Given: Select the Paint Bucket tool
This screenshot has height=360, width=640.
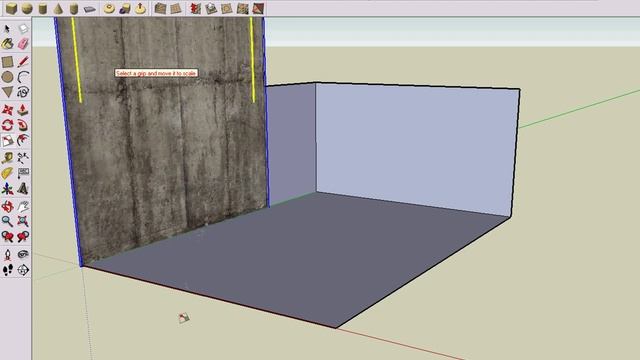Looking at the screenshot, I should point(7,44).
